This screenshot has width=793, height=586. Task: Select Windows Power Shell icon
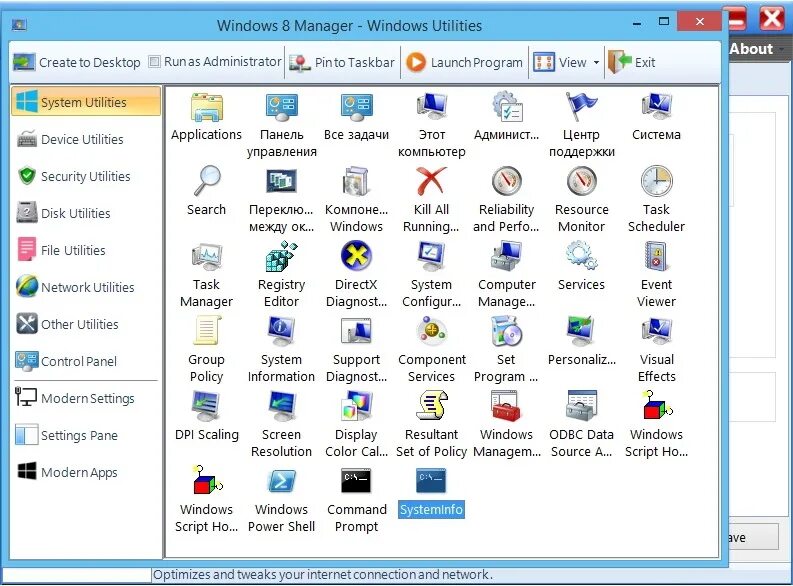[x=281, y=481]
